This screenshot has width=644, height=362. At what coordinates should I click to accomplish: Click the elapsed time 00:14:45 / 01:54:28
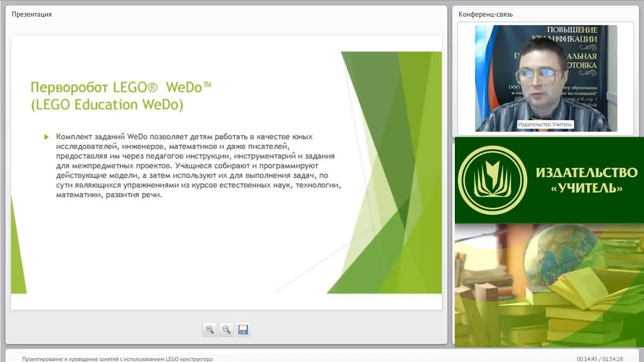[600, 359]
